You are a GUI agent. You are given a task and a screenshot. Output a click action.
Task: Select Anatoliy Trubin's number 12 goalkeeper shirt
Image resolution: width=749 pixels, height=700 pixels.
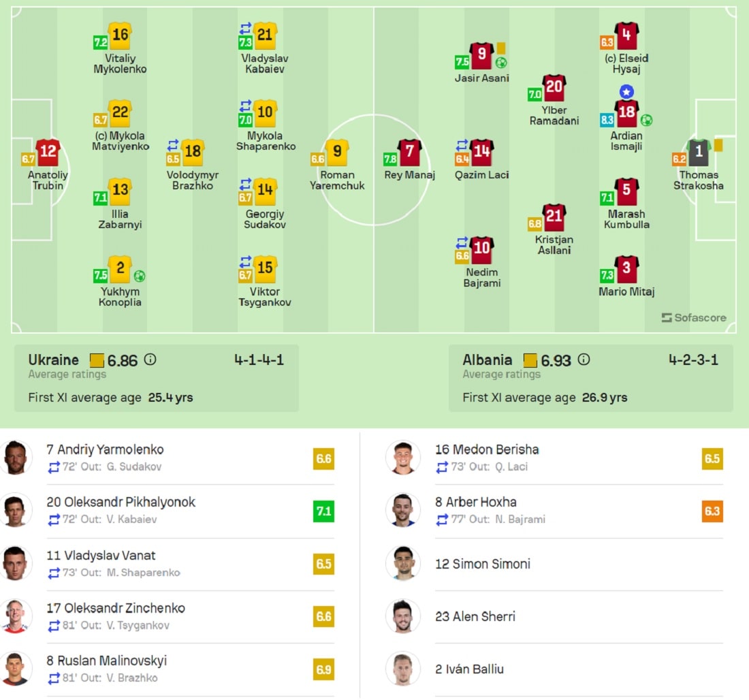tap(48, 152)
